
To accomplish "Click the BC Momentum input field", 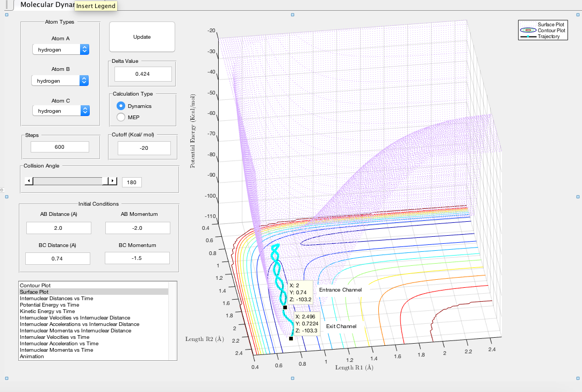I will (x=137, y=258).
